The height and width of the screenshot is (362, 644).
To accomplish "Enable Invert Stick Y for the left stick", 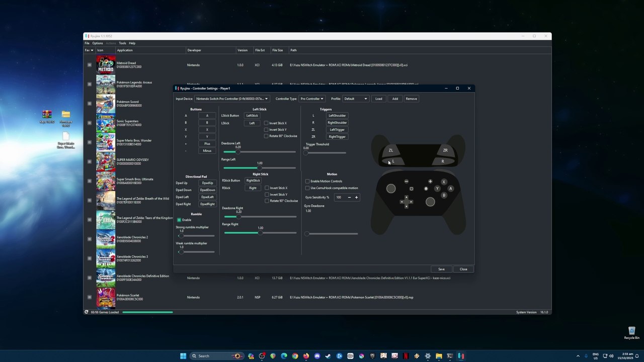I will point(266,130).
